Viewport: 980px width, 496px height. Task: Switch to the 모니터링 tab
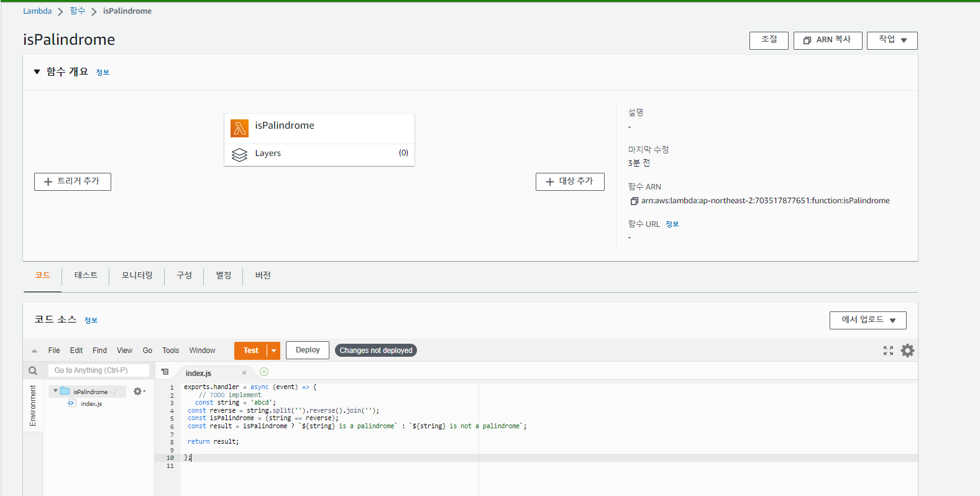(137, 275)
